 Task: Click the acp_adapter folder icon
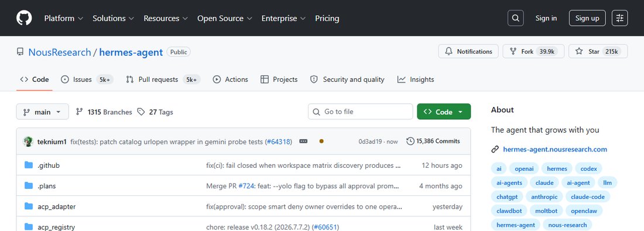coord(28,206)
